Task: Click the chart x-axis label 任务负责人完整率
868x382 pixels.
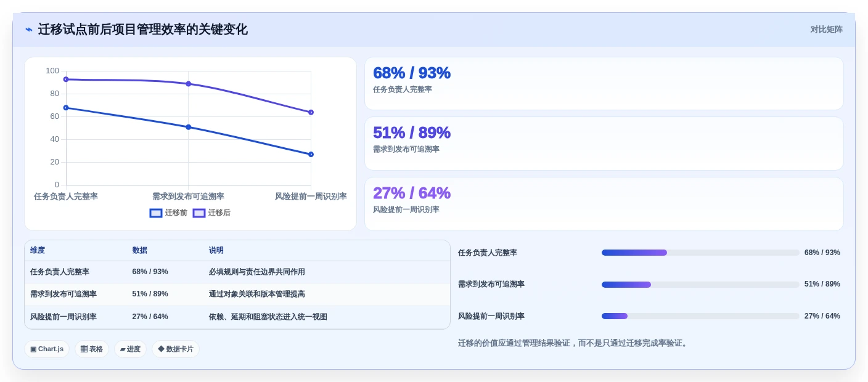Action: click(66, 197)
